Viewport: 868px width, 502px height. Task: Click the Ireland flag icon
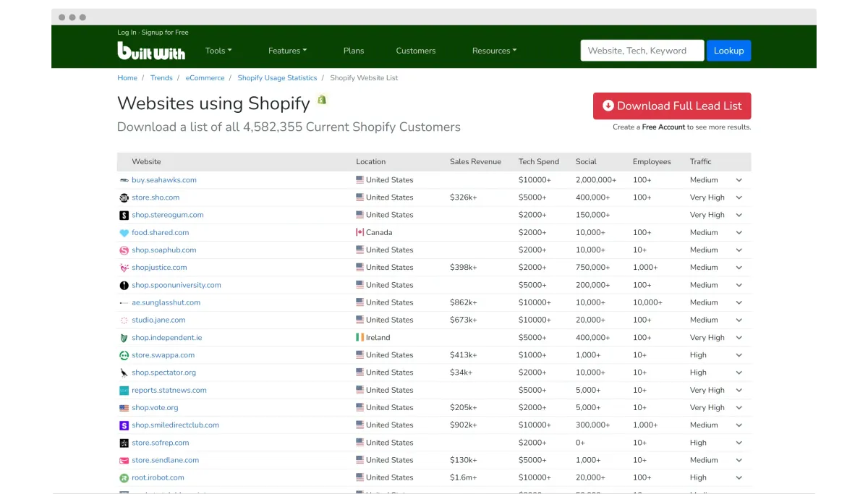click(x=359, y=338)
